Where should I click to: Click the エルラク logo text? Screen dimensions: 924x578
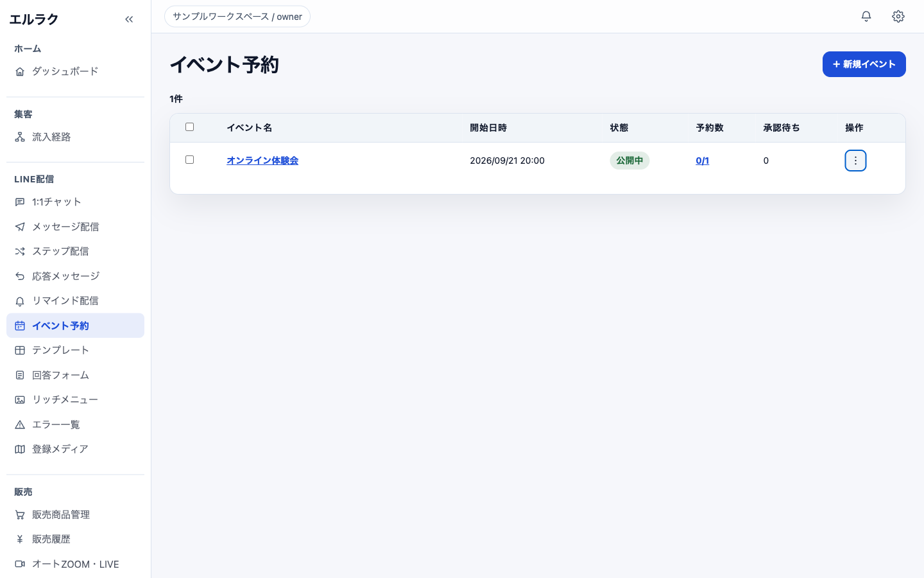click(x=34, y=19)
